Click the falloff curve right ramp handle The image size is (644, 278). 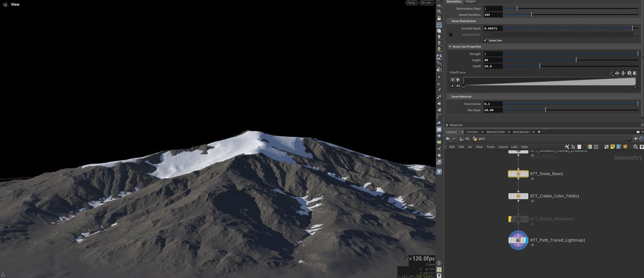pyautogui.click(x=635, y=86)
